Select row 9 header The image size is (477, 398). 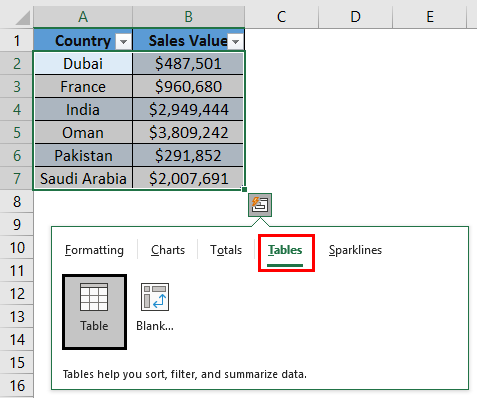click(x=17, y=225)
